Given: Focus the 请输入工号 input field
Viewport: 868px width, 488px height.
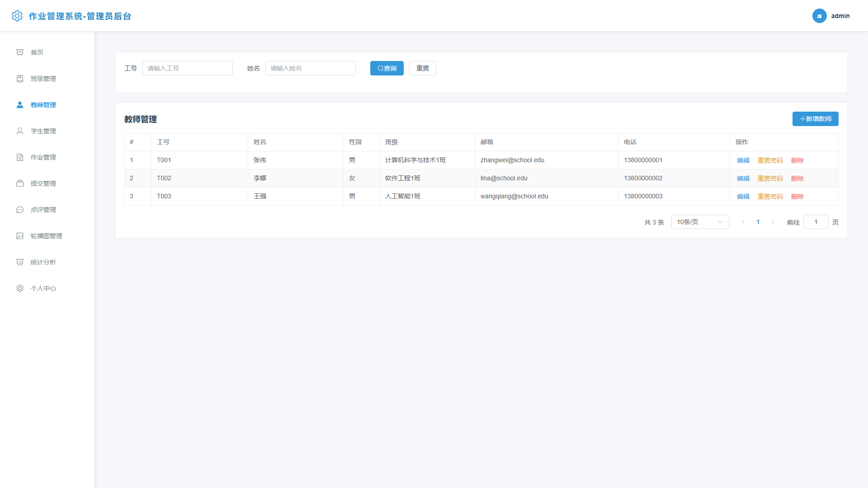Looking at the screenshot, I should (x=188, y=68).
